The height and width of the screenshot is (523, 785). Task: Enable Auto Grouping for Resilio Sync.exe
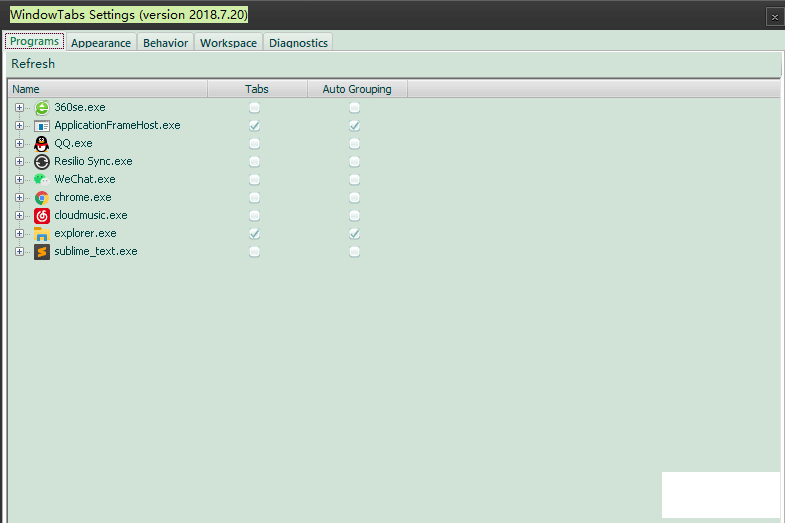(354, 162)
